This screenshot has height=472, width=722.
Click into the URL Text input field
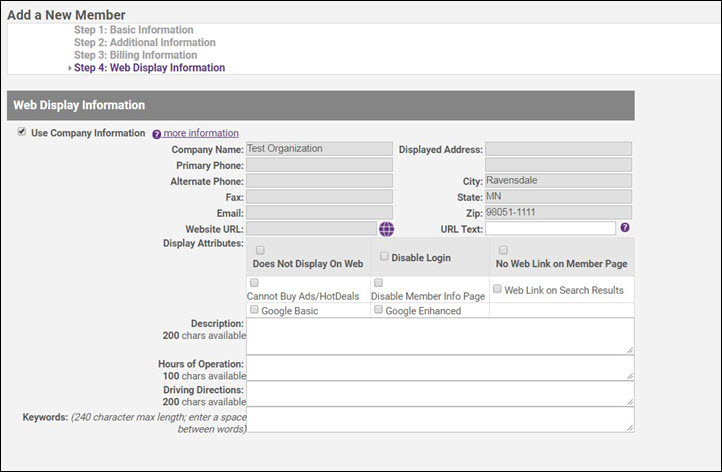click(x=550, y=229)
